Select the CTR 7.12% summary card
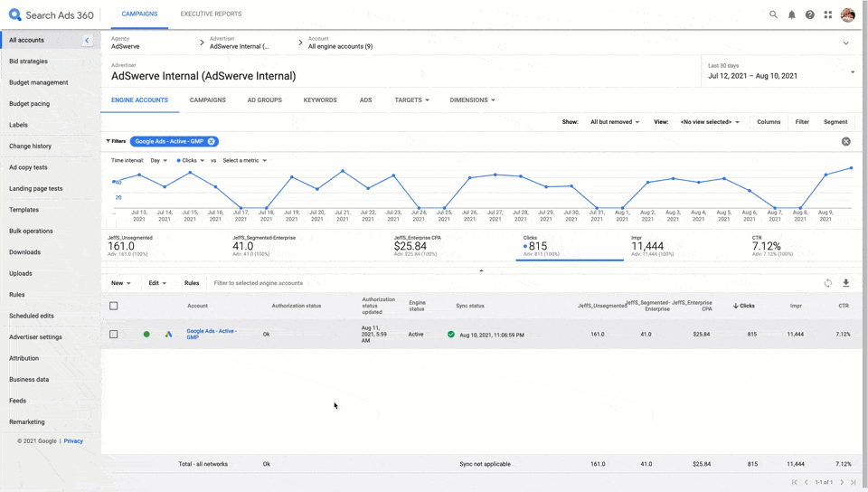 772,246
